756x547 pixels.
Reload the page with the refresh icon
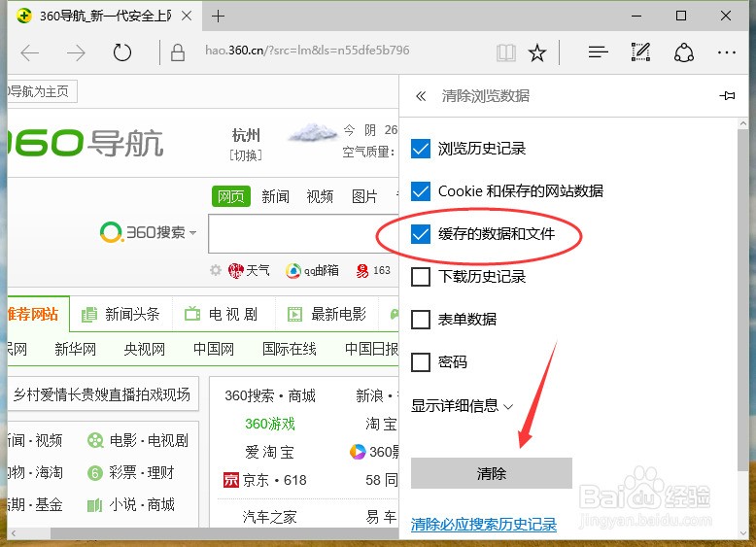point(122,52)
